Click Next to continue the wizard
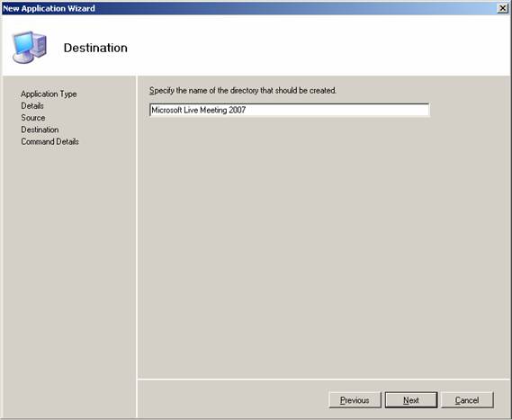 [411, 400]
